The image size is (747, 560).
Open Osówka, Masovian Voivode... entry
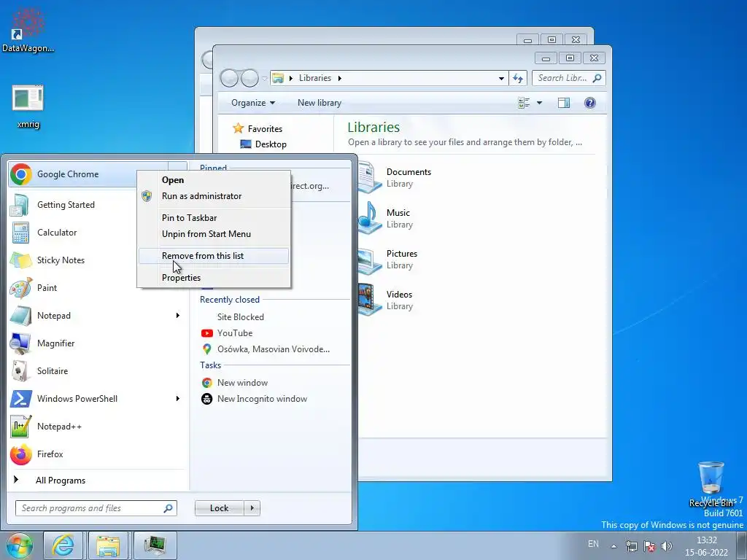pyautogui.click(x=274, y=349)
